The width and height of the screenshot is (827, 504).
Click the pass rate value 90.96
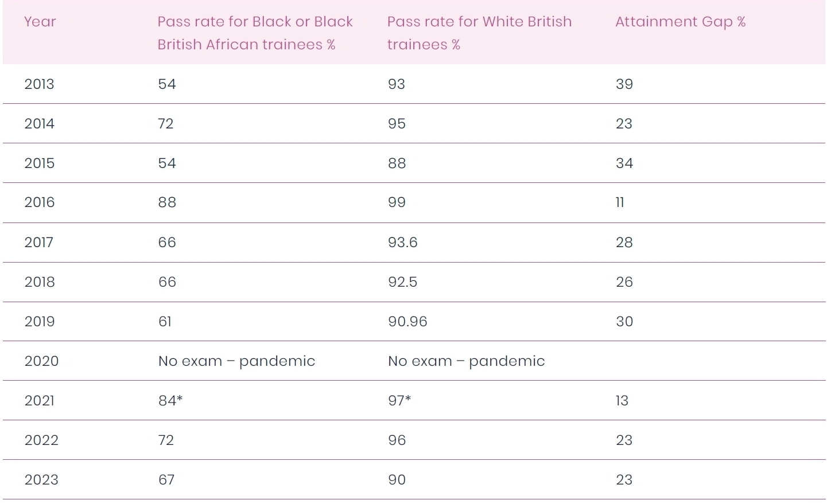click(407, 322)
